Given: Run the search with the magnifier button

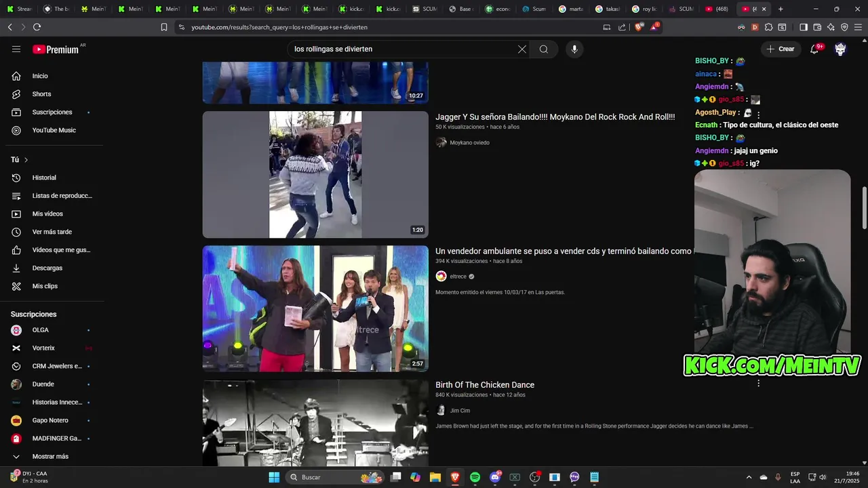Looking at the screenshot, I should tap(544, 49).
